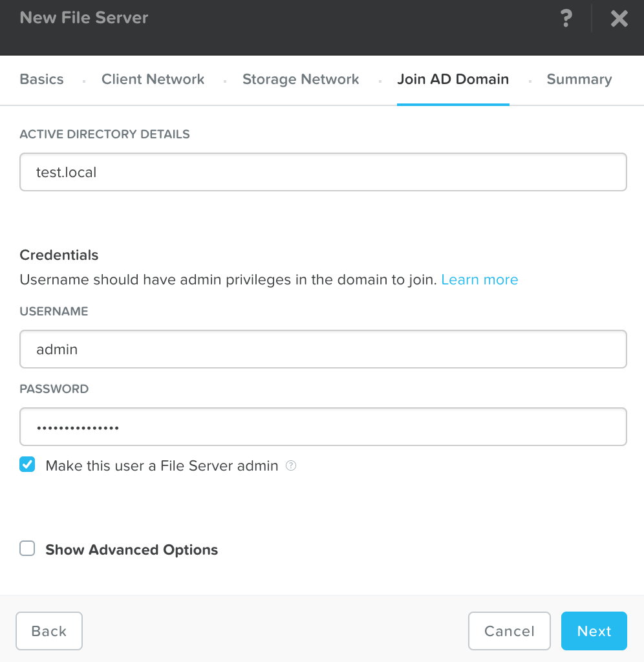644x662 pixels.
Task: Click info icon beside File Server admin
Action: click(x=291, y=465)
